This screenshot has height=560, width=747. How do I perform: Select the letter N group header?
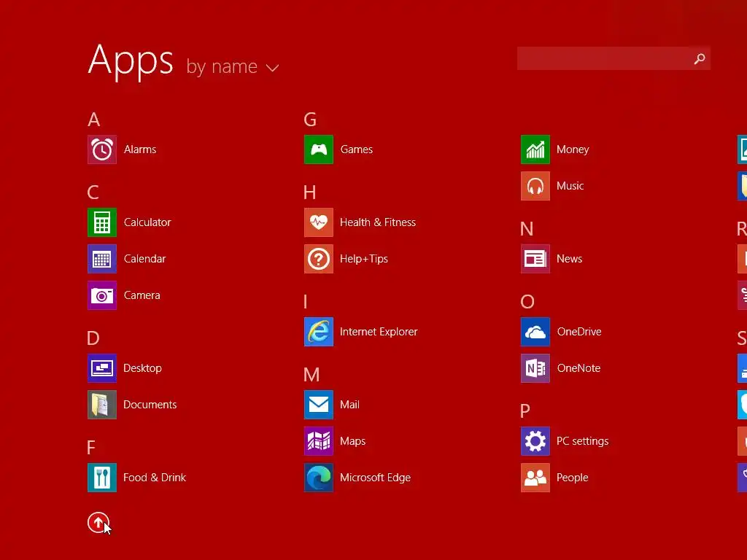[x=527, y=229]
